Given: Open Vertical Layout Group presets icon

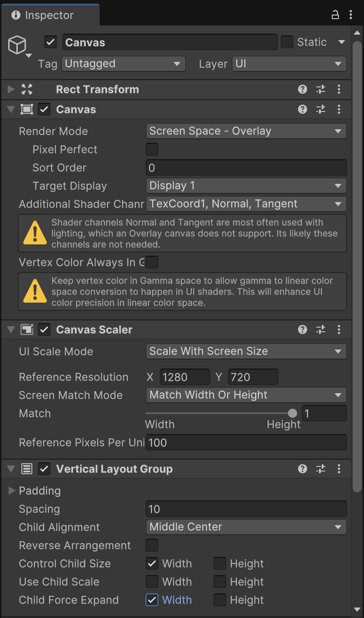Looking at the screenshot, I should [321, 469].
